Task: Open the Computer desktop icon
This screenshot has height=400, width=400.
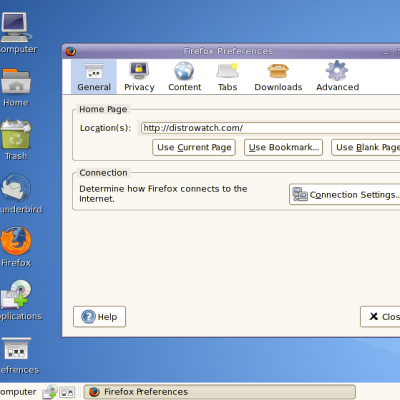Action: point(16,32)
